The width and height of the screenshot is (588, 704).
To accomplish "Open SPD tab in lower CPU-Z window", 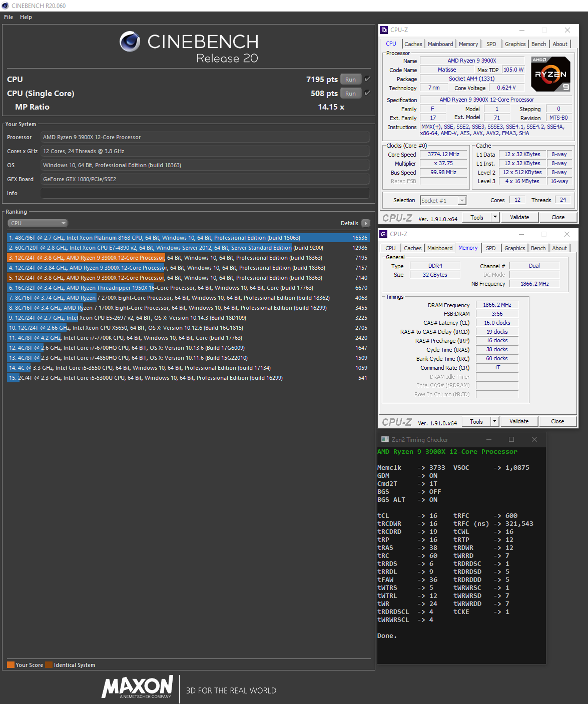I will pyautogui.click(x=491, y=248).
